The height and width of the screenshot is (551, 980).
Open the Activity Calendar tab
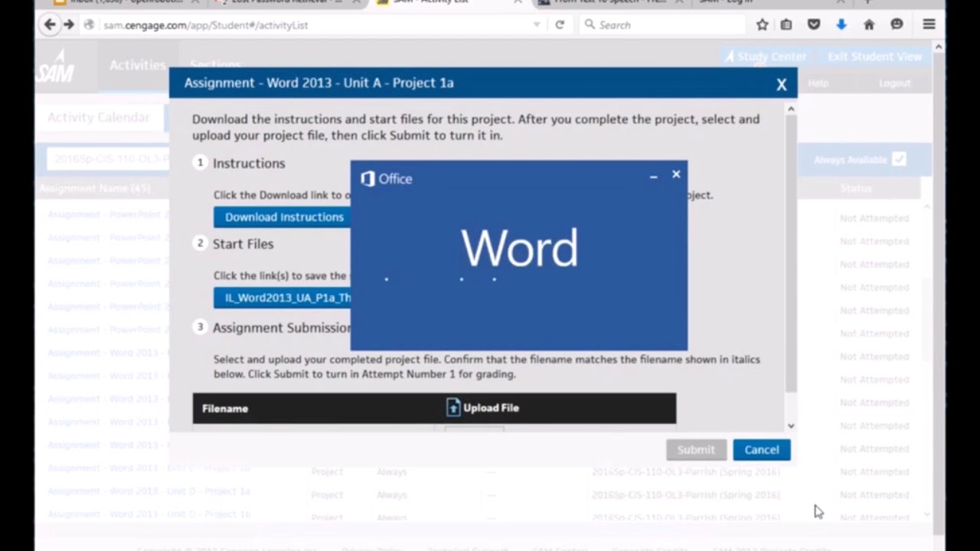tap(99, 117)
